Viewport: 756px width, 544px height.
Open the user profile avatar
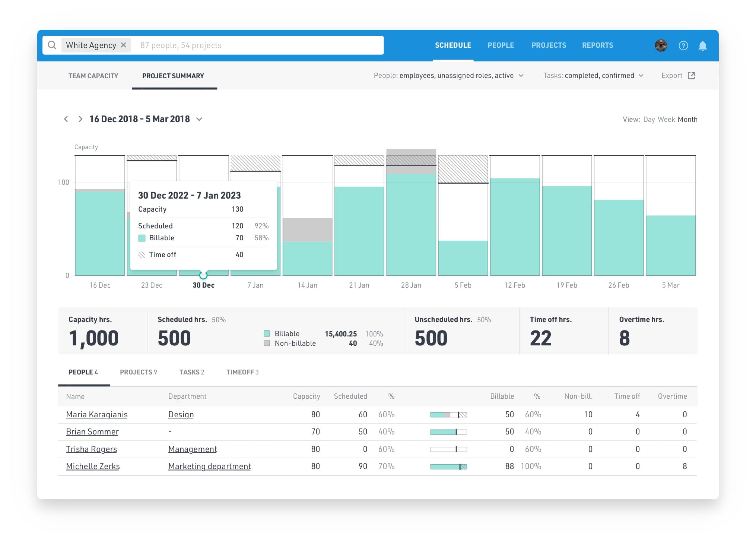tap(661, 45)
